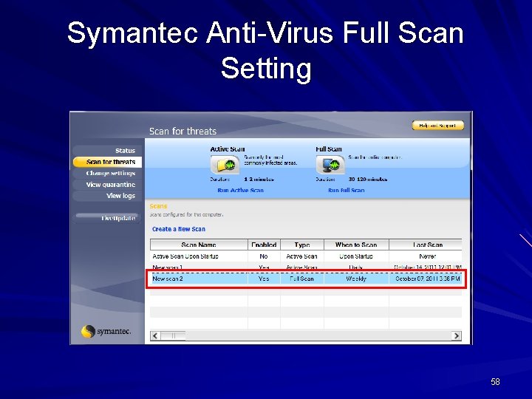Viewport: 532px width, 399px height.
Task: Select the Active Scan Upon Startup row
Action: pyautogui.click(x=306, y=256)
